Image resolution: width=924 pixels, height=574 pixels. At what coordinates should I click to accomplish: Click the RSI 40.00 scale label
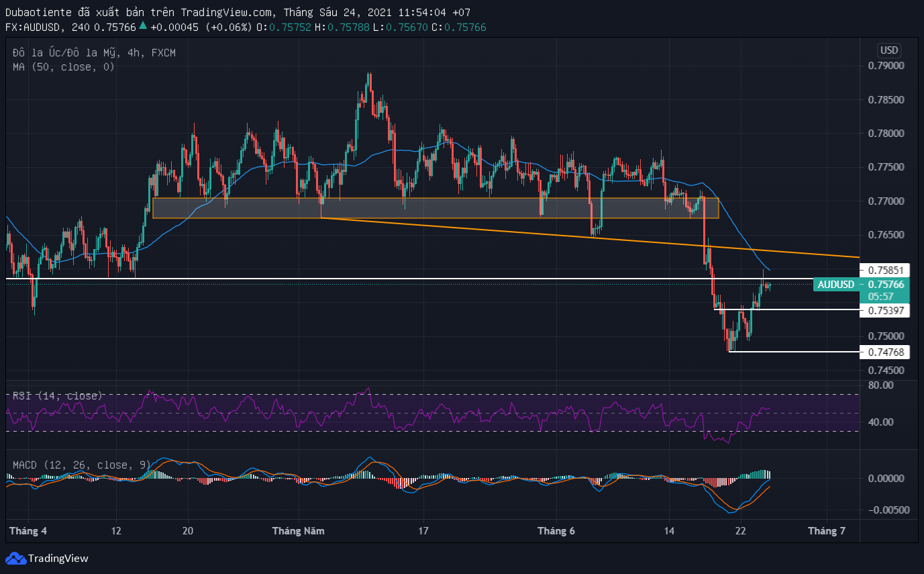point(880,422)
